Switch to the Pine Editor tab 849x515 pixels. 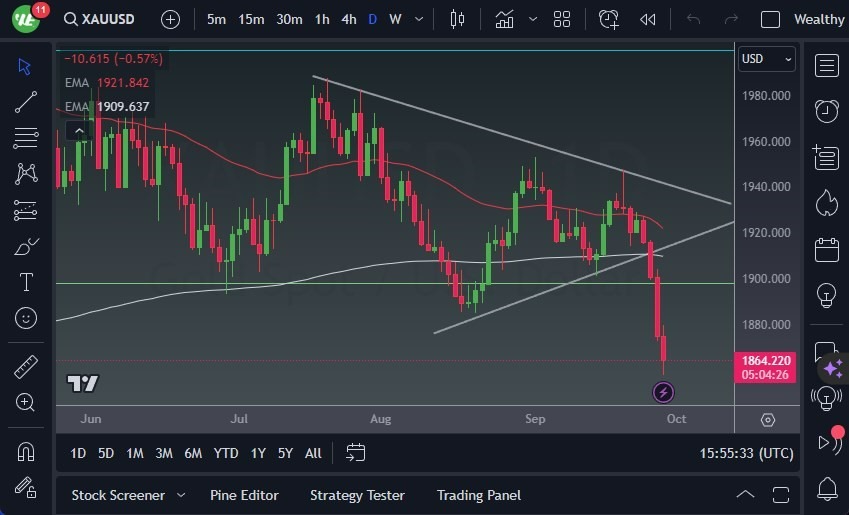tap(244, 495)
